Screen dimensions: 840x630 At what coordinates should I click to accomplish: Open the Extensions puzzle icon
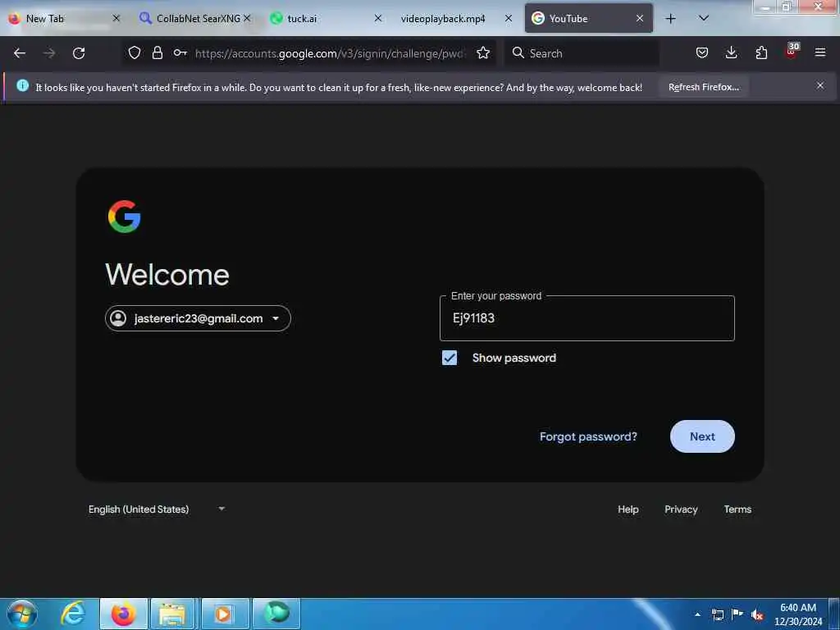(x=761, y=52)
